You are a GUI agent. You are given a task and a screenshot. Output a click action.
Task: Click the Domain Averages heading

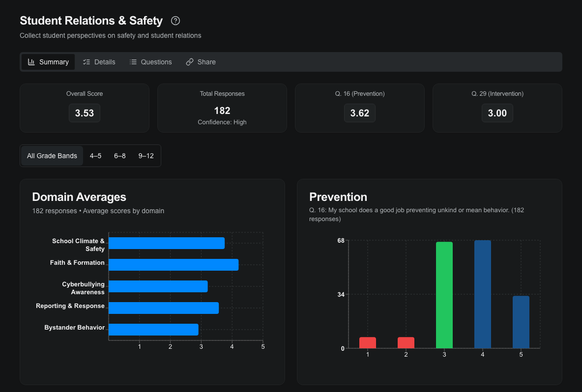79,197
